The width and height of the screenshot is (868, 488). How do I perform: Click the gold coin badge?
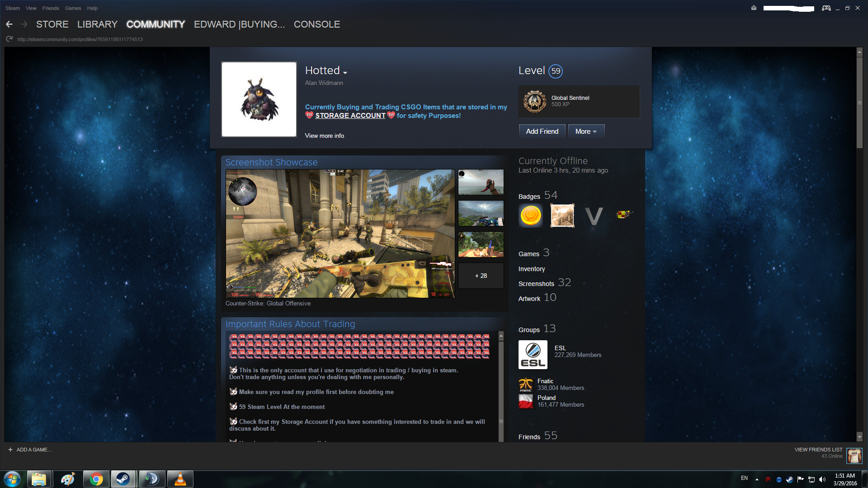click(x=531, y=216)
